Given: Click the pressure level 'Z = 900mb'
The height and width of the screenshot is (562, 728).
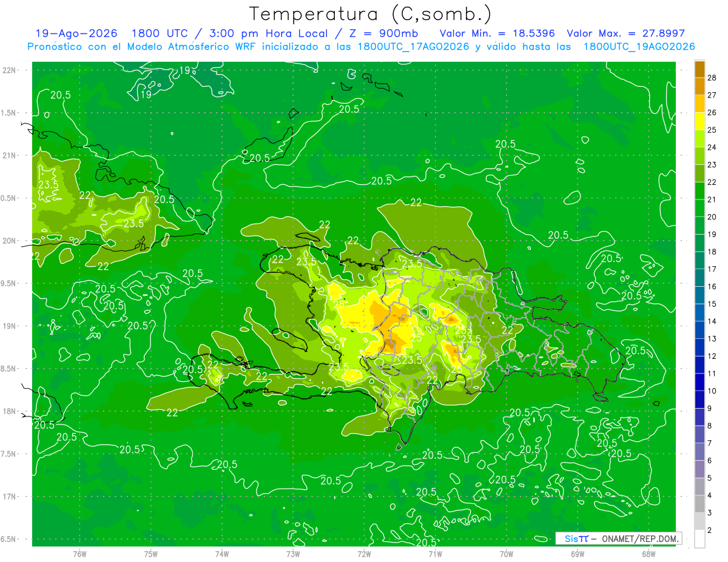Looking at the screenshot, I should (x=382, y=33).
